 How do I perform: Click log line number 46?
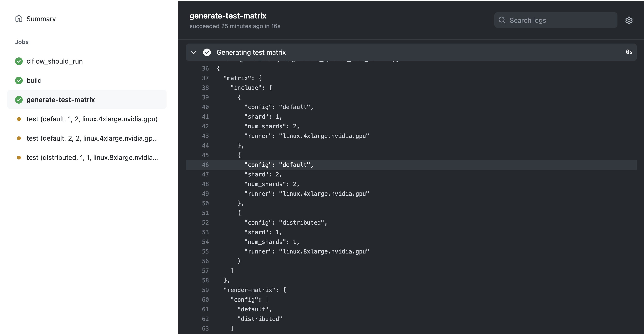click(x=205, y=165)
